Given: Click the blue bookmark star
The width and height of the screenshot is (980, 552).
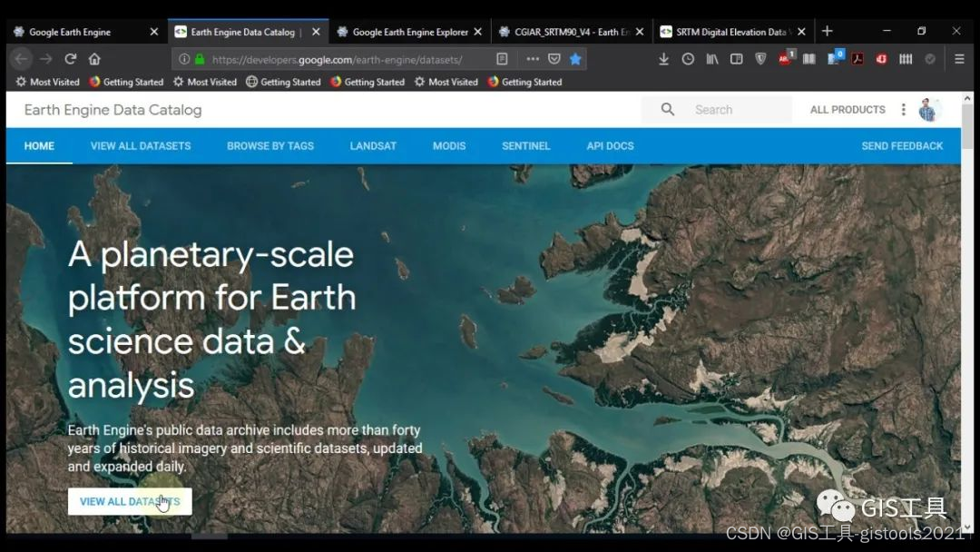Looking at the screenshot, I should [x=575, y=59].
